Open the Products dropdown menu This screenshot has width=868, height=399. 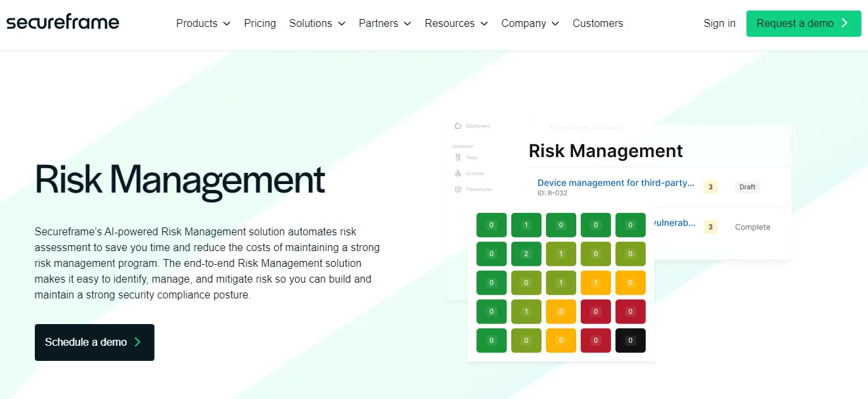click(x=203, y=23)
